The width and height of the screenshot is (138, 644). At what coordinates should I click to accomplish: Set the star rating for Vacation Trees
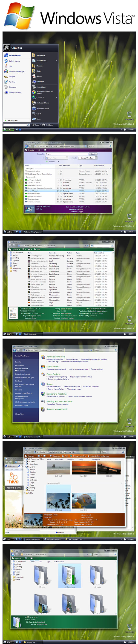click(x=62, y=522)
